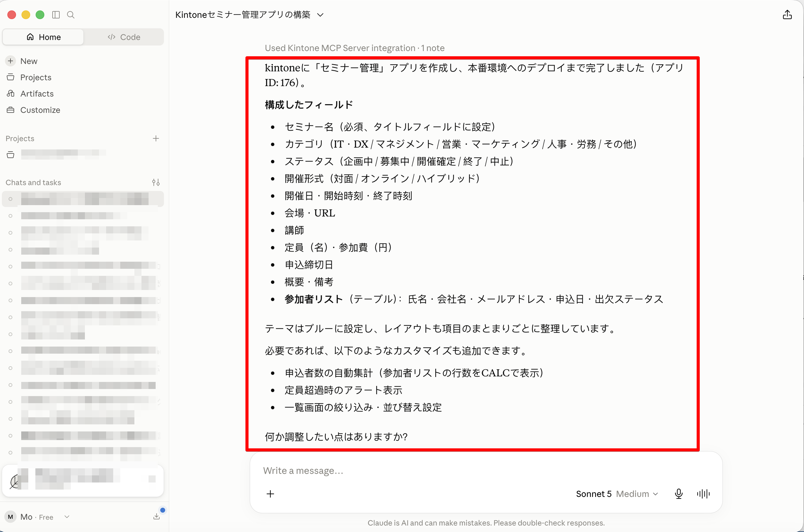The image size is (804, 532).
Task: Start voice mode with the waveform icon
Action: point(703,494)
